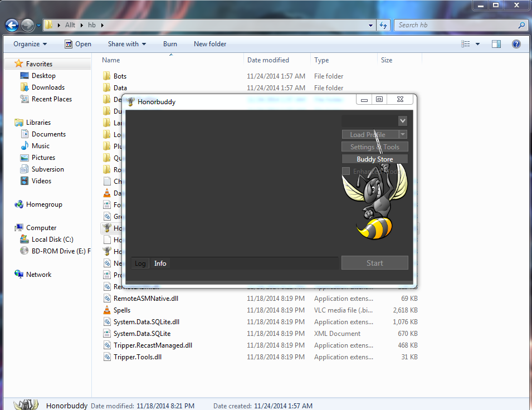Click the Explorer Forward navigation arrow
The height and width of the screenshot is (410, 532).
click(27, 26)
